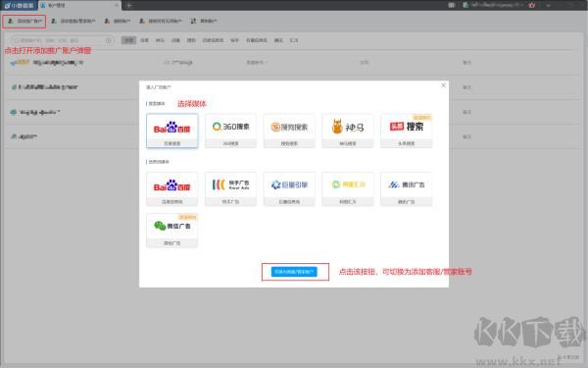Pick the Kuaishou ads (快手广告) card
588x368 pixels.
coord(230,188)
